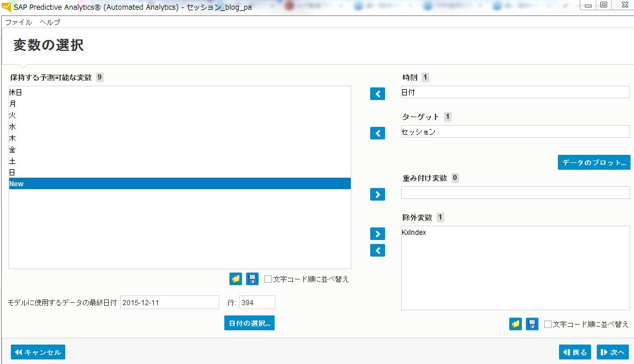Click the 行 field showing 394

pos(257,303)
